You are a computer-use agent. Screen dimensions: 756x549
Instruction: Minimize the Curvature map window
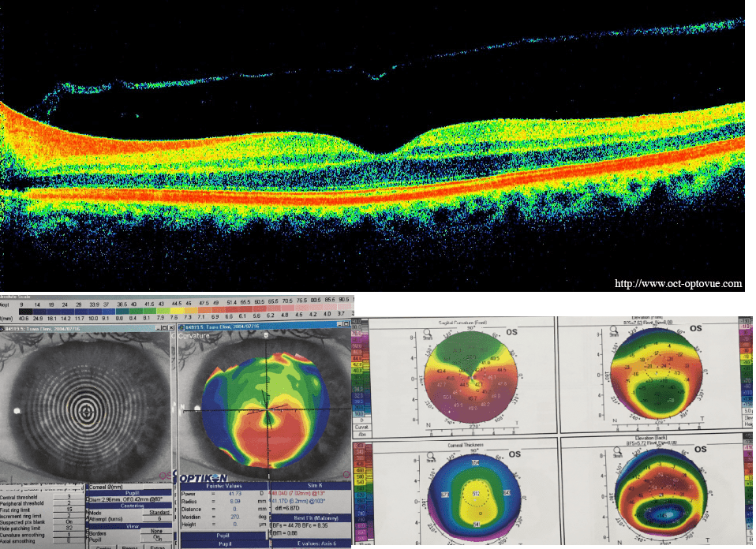point(339,324)
